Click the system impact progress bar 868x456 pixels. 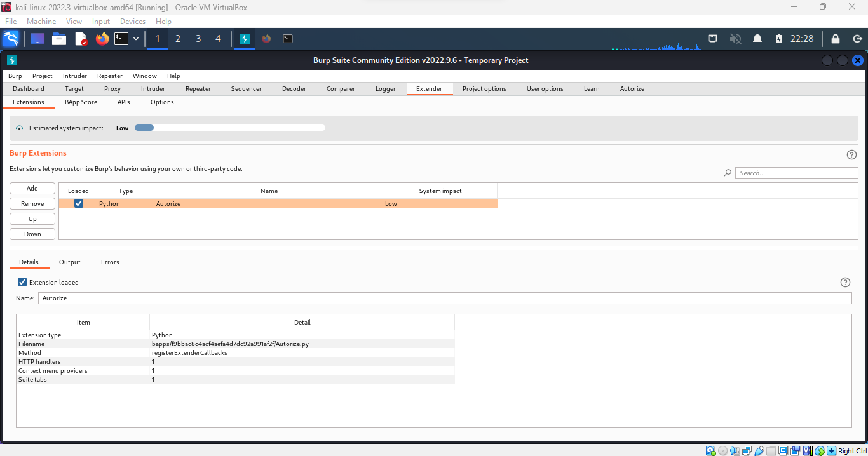point(230,128)
